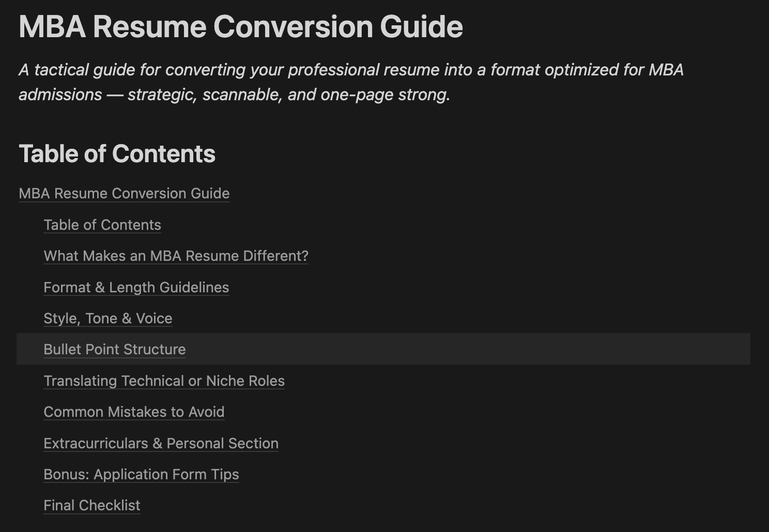Jump to the Final Checklist link

click(x=92, y=506)
